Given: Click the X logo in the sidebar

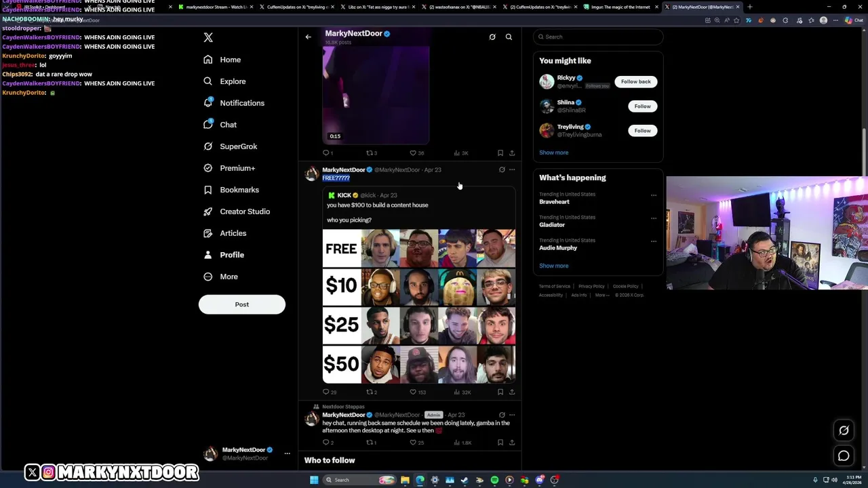Looking at the screenshot, I should point(208,38).
